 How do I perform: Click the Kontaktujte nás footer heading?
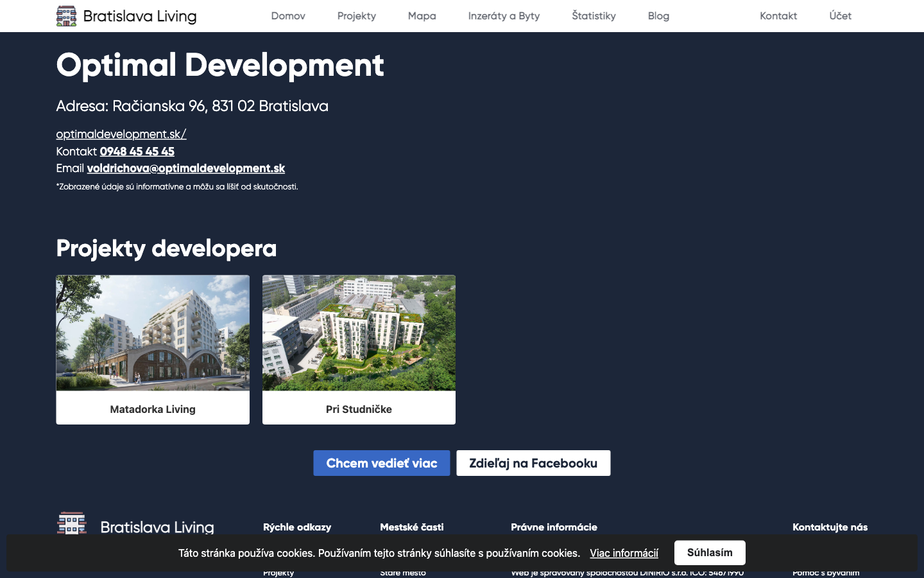pos(830,527)
